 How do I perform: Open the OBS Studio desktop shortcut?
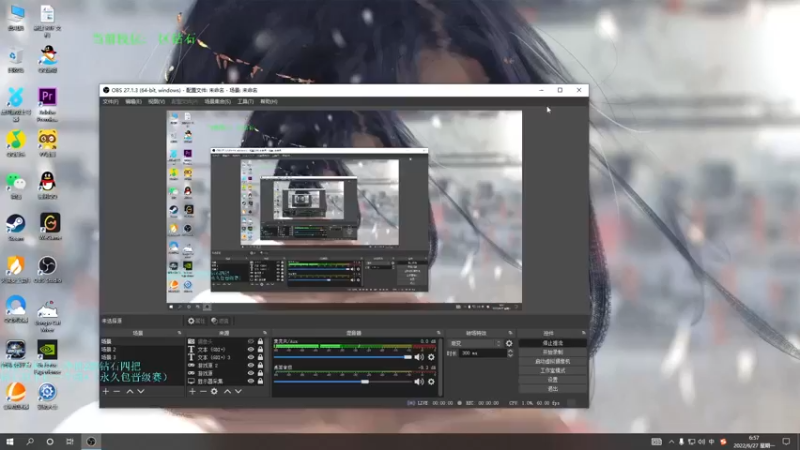pyautogui.click(x=47, y=270)
